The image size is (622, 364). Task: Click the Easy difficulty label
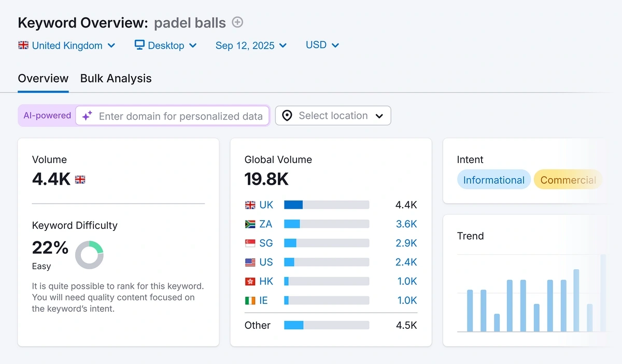[x=41, y=266]
